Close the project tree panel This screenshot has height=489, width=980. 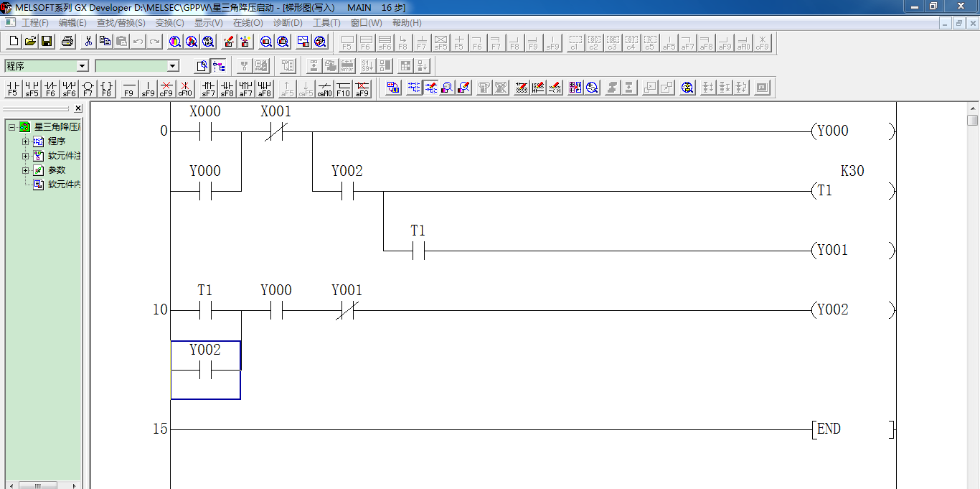point(77,108)
